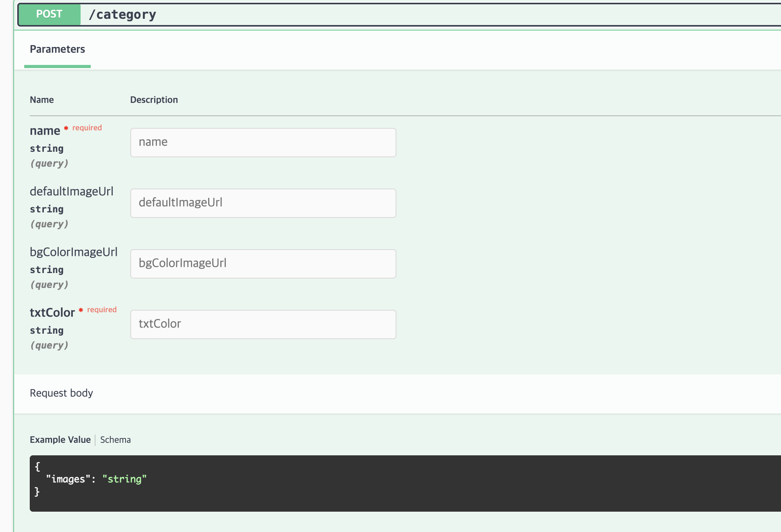Click the Description column header
The width and height of the screenshot is (781, 532).
pos(154,100)
